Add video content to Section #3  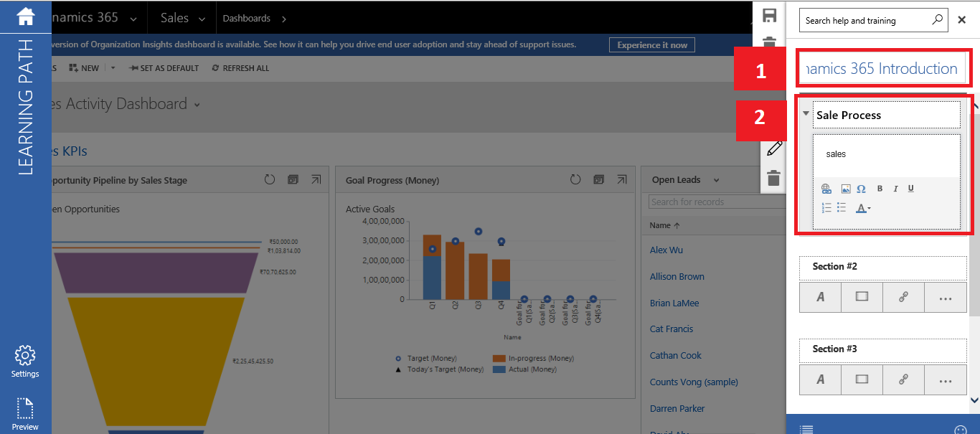pos(862,379)
